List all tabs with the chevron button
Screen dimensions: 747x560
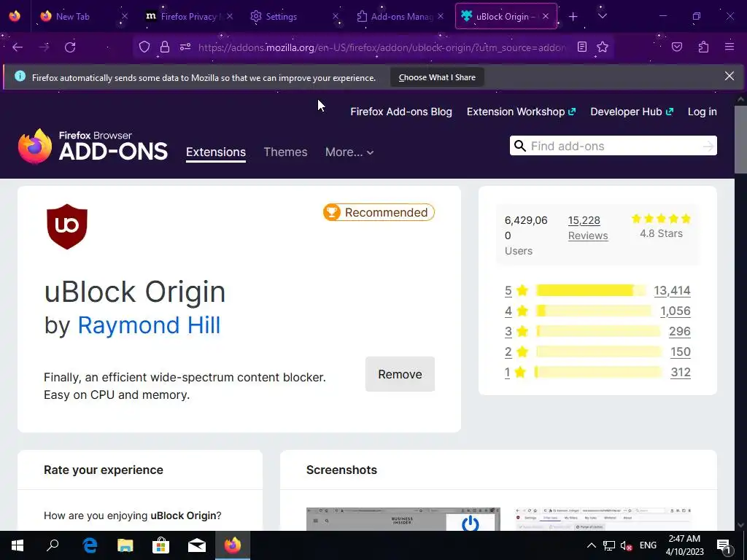tap(603, 16)
